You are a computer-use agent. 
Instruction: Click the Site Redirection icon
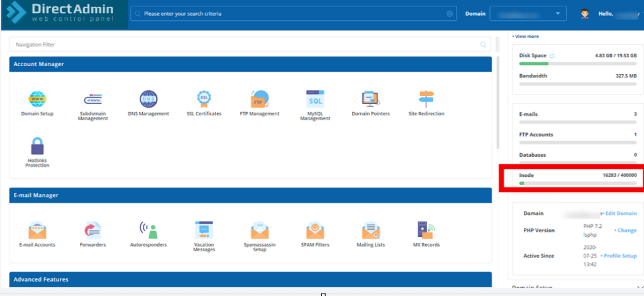click(x=426, y=100)
